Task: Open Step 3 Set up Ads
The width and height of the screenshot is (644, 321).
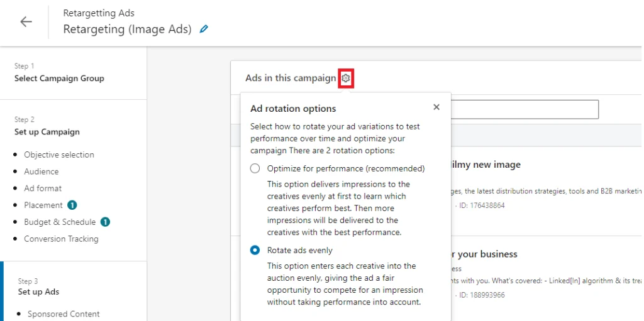Action: click(x=38, y=291)
